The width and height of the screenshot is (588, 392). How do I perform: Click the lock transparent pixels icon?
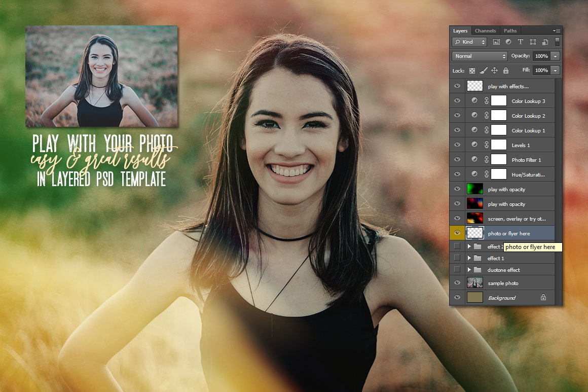point(472,70)
